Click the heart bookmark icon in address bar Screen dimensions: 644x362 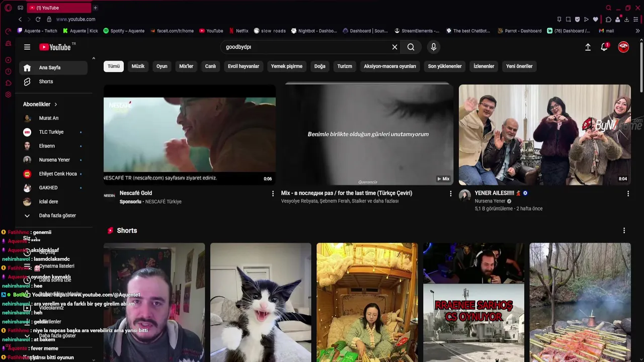click(x=596, y=19)
